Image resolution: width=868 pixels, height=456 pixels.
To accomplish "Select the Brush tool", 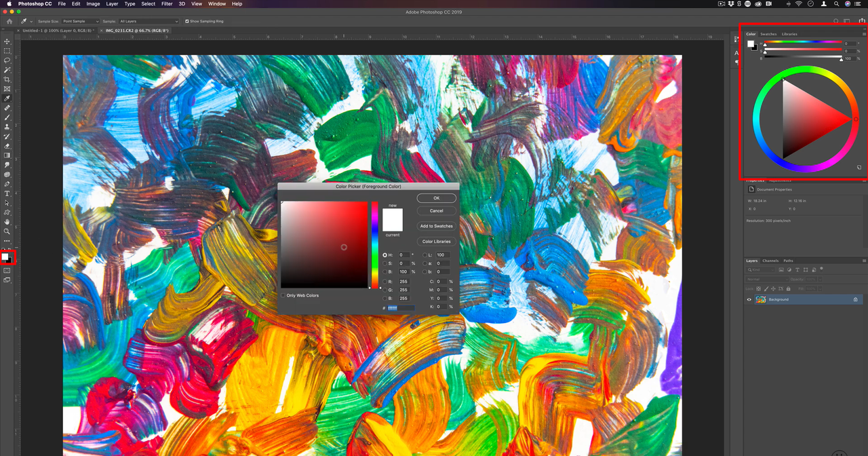I will tap(7, 117).
